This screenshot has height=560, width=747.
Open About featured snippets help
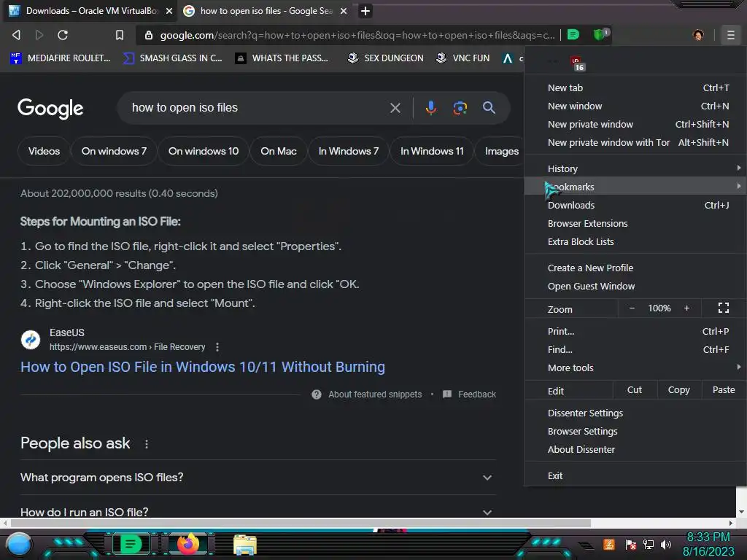pyautogui.click(x=367, y=394)
